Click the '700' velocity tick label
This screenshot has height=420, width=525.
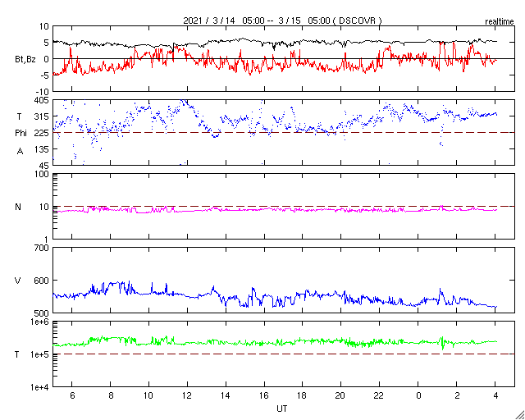(43, 248)
